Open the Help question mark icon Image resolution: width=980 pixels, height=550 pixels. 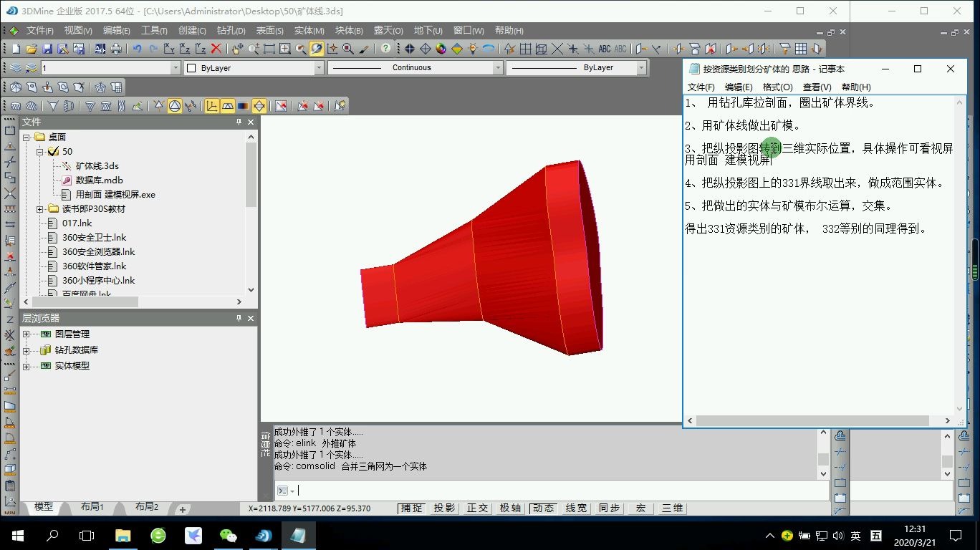tap(385, 48)
